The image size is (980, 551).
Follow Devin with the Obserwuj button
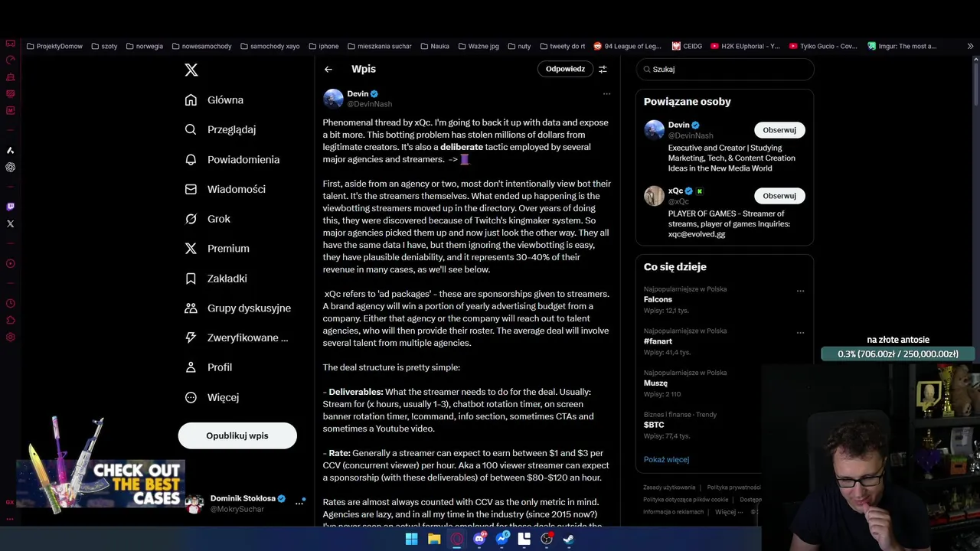[x=779, y=130]
